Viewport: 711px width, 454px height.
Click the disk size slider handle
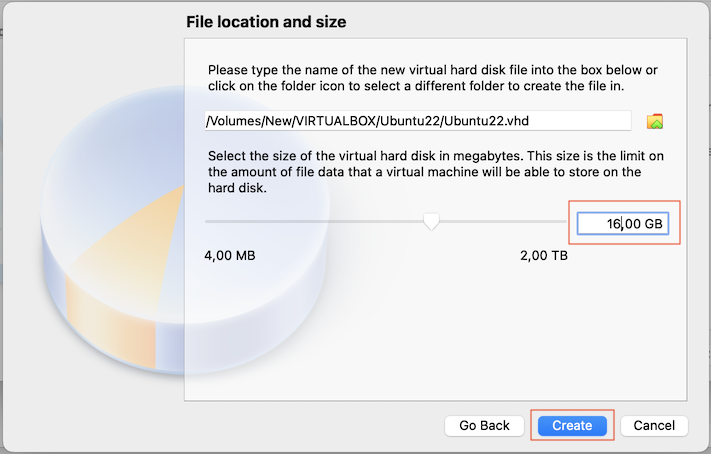[x=431, y=221]
